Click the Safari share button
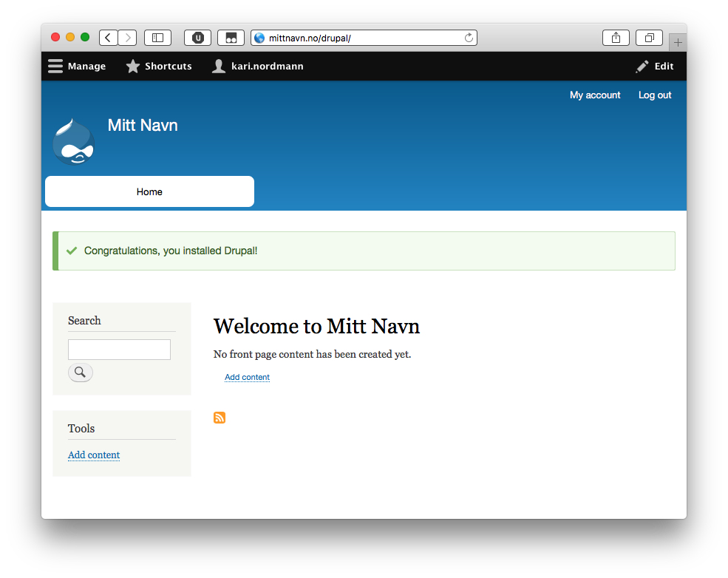 616,38
